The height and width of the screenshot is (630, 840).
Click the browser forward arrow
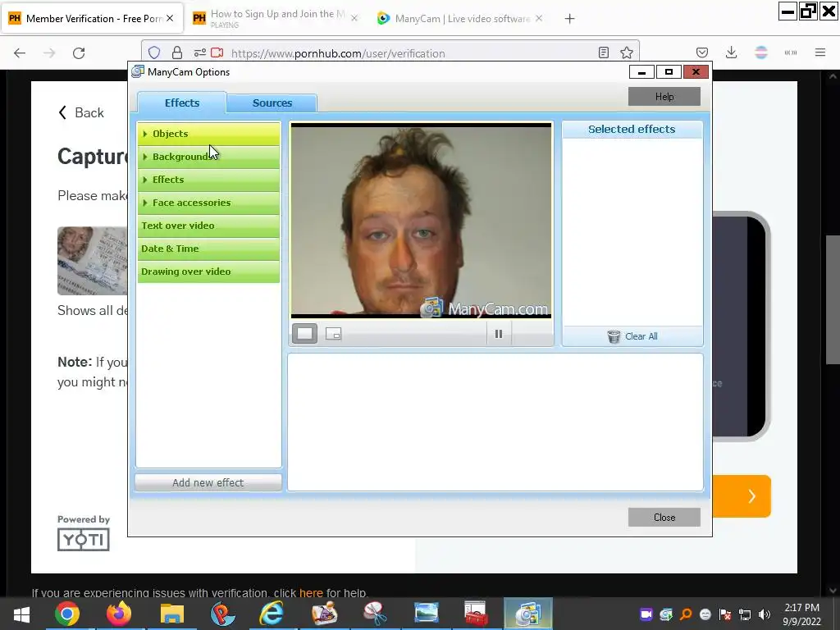[49, 53]
